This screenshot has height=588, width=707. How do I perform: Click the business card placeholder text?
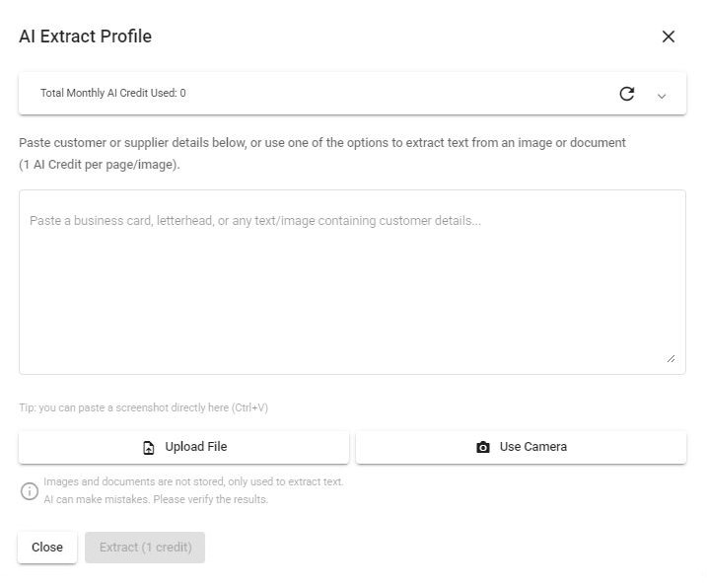(255, 221)
